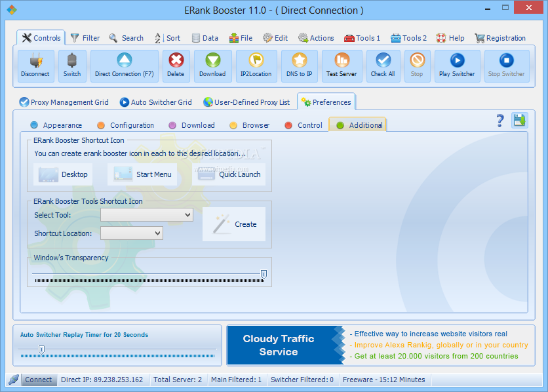This screenshot has width=548, height=392.
Task: Switch to Proxy Management Grid tab
Action: tap(64, 102)
